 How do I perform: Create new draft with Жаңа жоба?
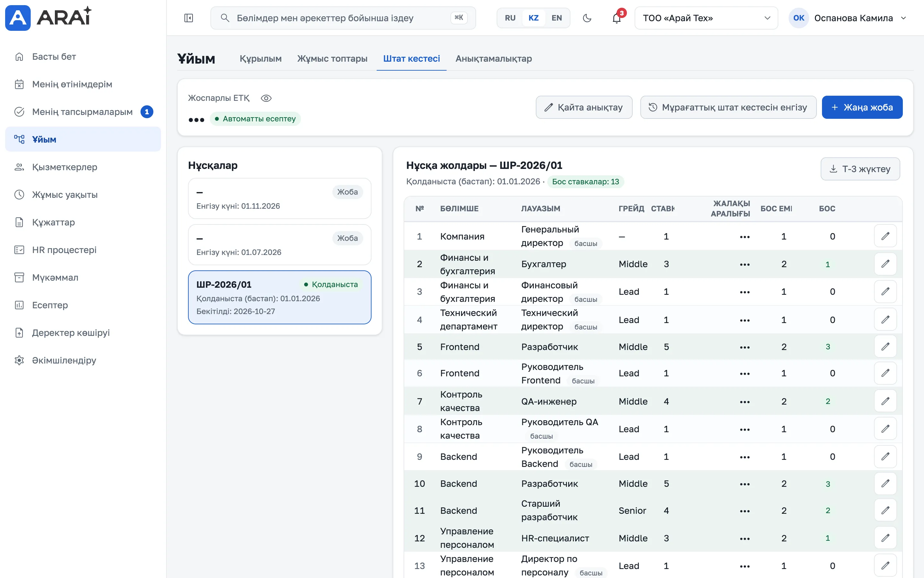(862, 108)
